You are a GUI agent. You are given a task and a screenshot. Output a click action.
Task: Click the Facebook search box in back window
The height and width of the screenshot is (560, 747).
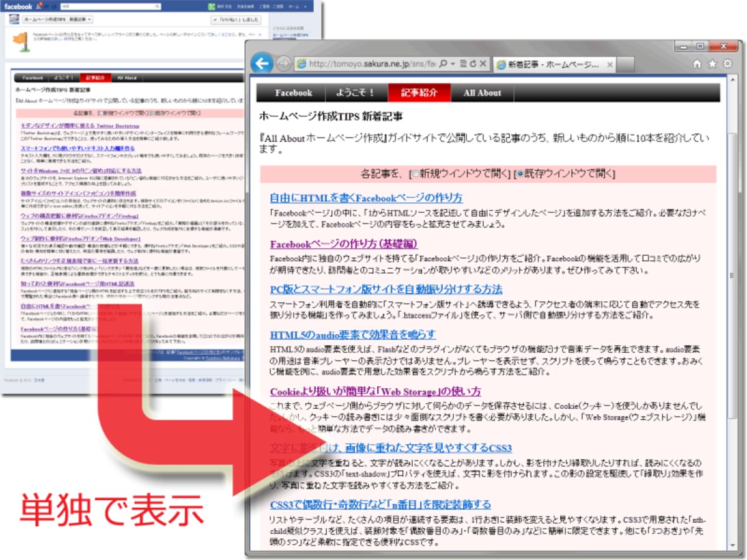click(111, 6)
